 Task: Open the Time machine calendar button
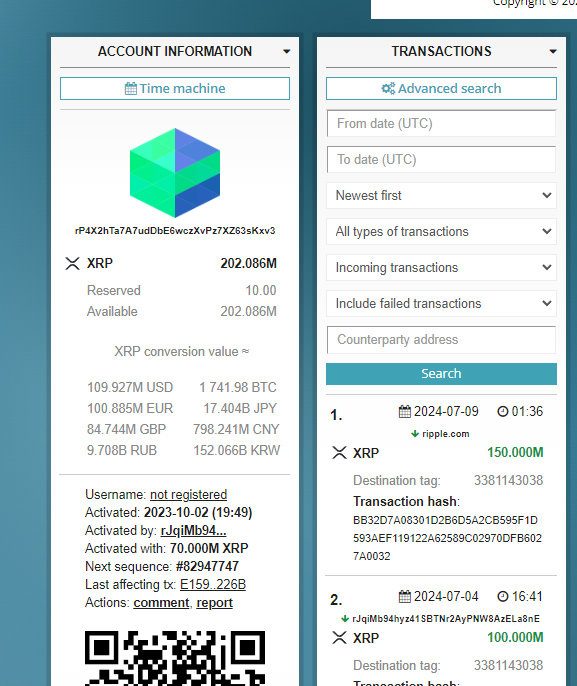pos(175,88)
